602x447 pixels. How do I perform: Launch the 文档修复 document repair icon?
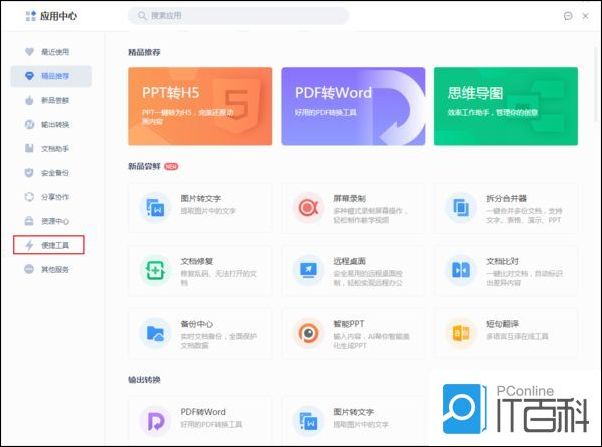click(155, 270)
